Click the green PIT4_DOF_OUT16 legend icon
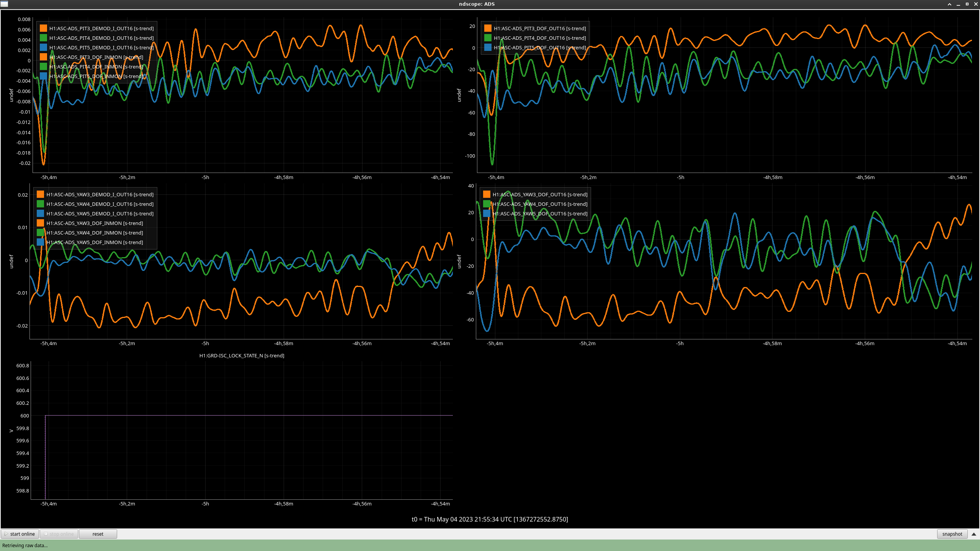The height and width of the screenshot is (551, 980). [x=488, y=38]
